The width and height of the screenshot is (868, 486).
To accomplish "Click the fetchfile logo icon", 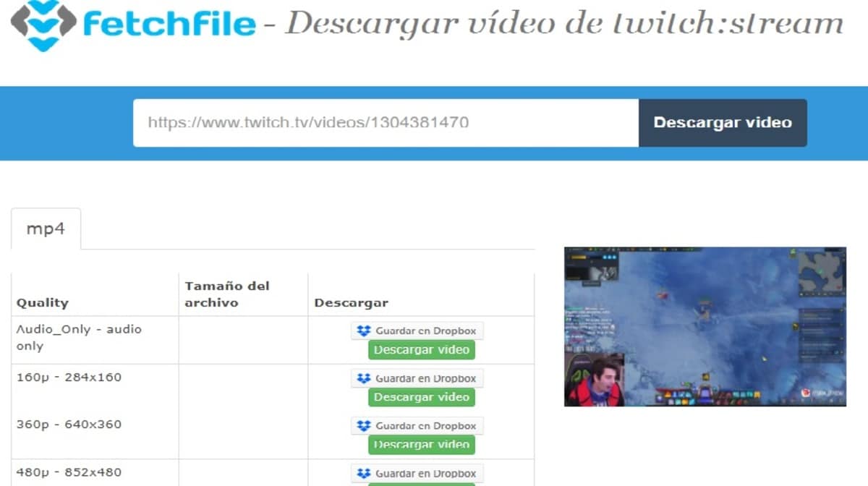I will [43, 26].
